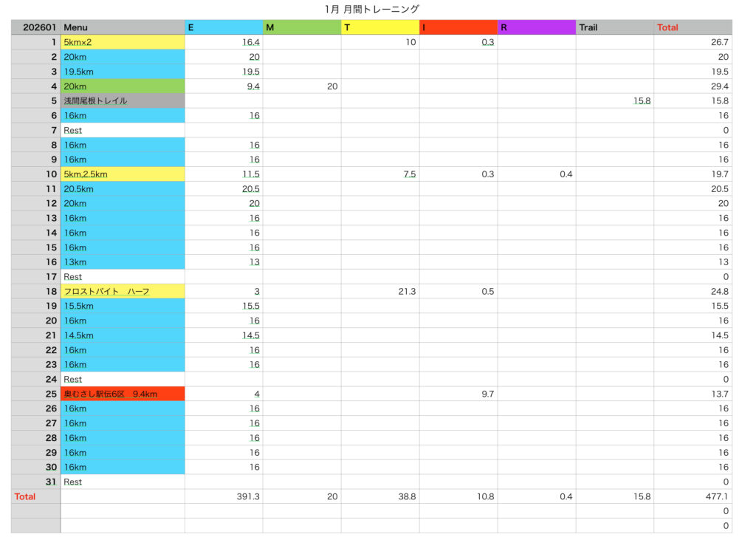Image resolution: width=756 pixels, height=537 pixels.
Task: Select the '浅間尾根トレイル' menu cell
Action: [x=123, y=100]
